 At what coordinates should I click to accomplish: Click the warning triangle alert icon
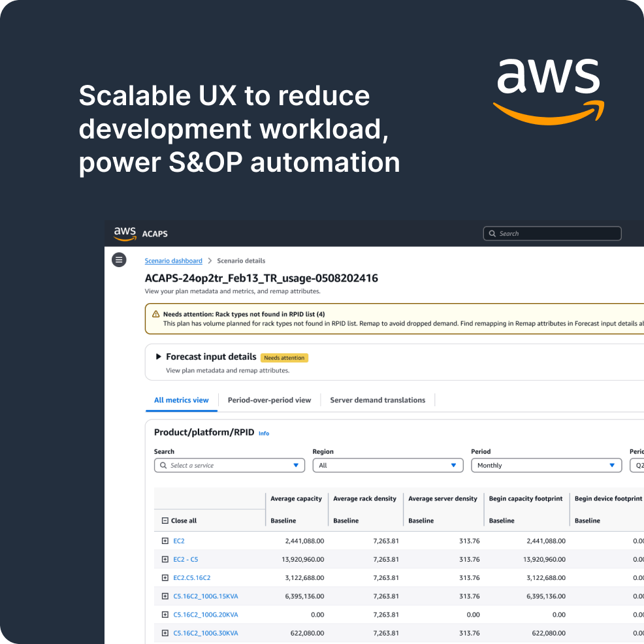155,314
